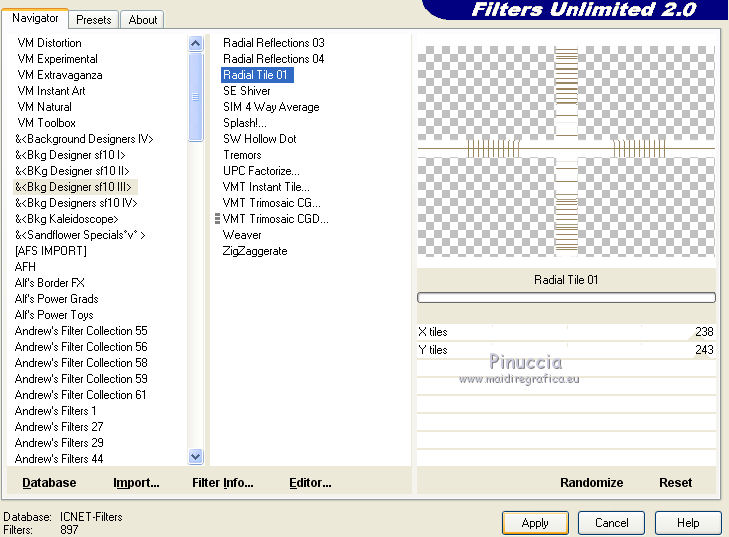Select VM Experimental category
The image size is (729, 537).
(58, 59)
